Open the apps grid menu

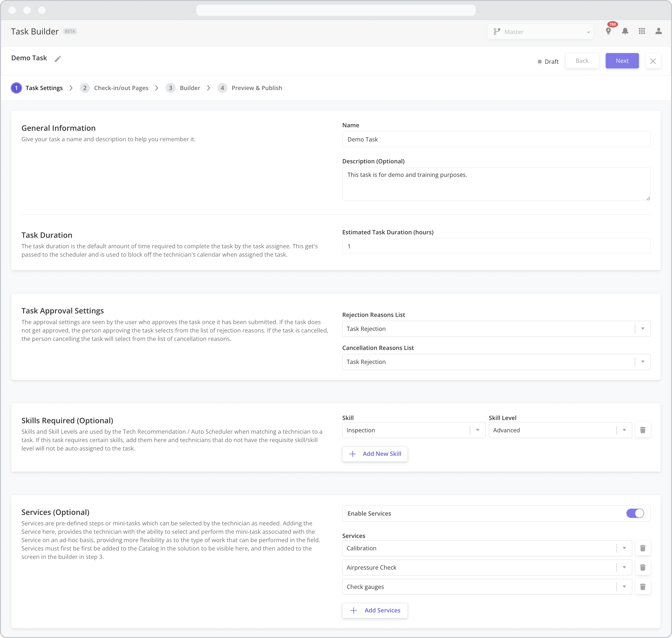[x=642, y=31]
